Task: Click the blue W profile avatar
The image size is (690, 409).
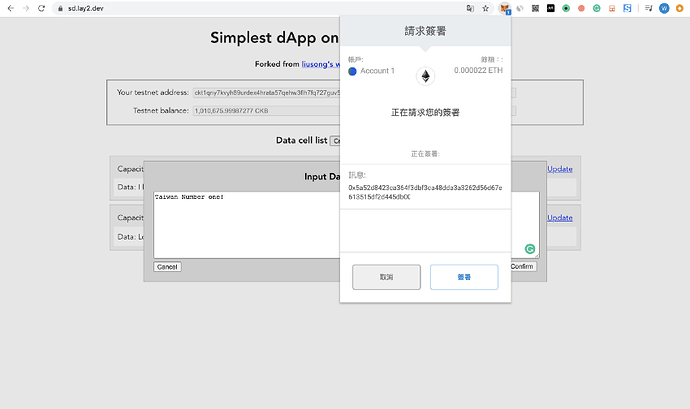Action: (664, 8)
